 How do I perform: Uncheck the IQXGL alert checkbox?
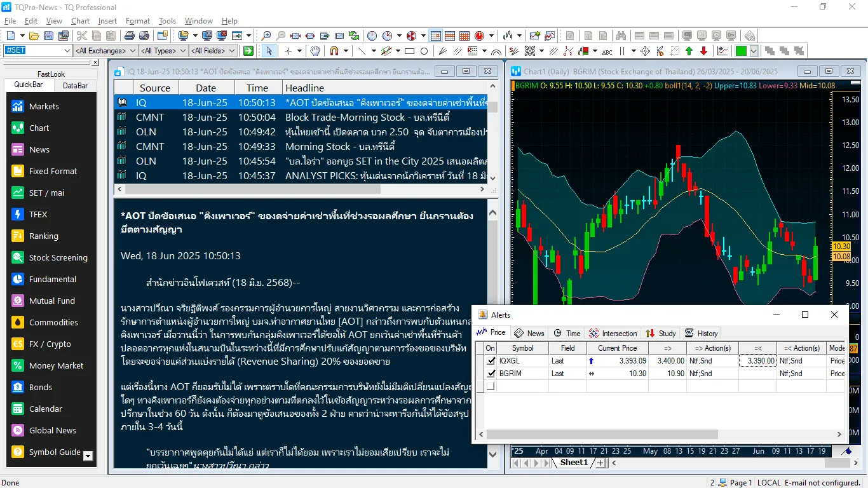pos(491,361)
